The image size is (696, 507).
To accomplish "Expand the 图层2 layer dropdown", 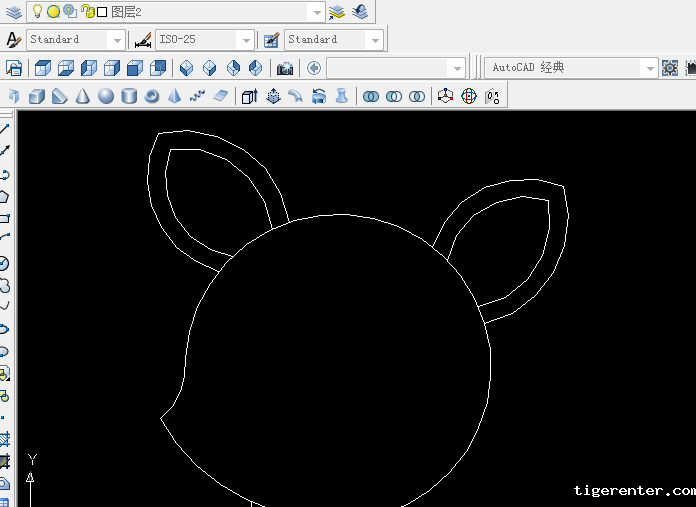I will coord(316,12).
